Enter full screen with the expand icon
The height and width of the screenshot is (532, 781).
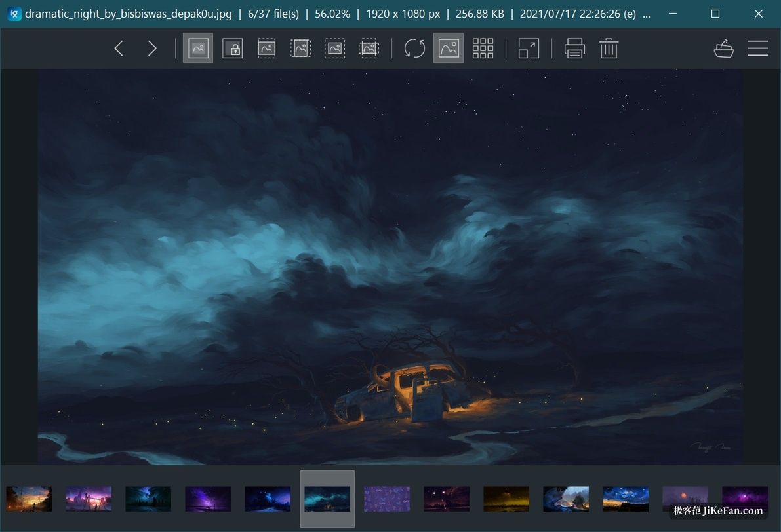coord(529,48)
